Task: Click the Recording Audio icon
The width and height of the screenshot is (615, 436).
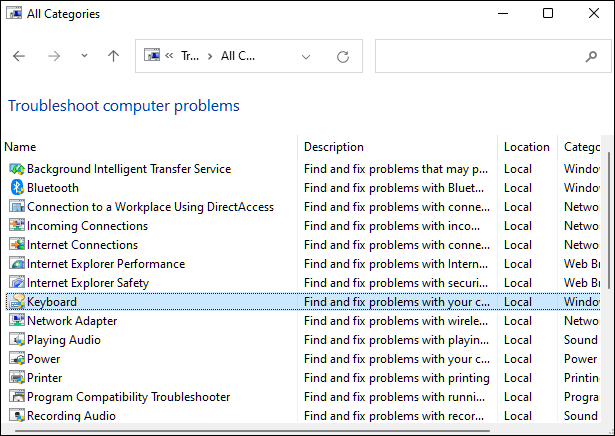Action: coord(17,416)
